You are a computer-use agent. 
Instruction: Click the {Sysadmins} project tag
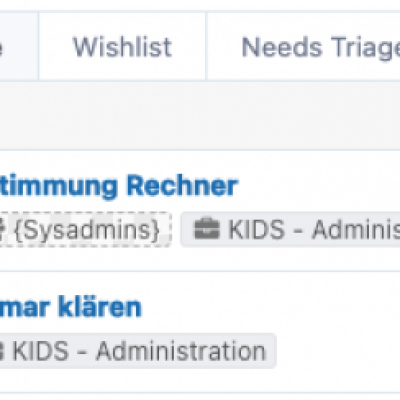pos(85,230)
